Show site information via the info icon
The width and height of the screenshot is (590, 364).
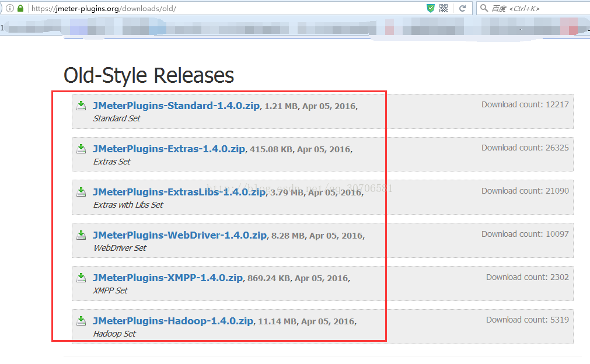[x=10, y=8]
